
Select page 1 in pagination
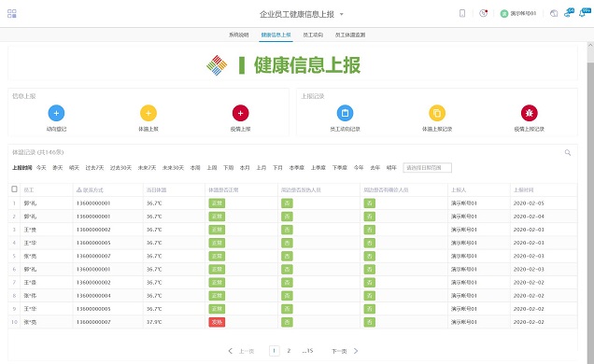tap(275, 351)
